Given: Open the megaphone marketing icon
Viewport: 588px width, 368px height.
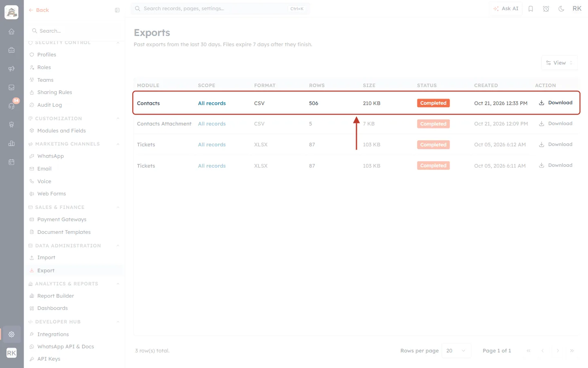Looking at the screenshot, I should [x=11, y=69].
